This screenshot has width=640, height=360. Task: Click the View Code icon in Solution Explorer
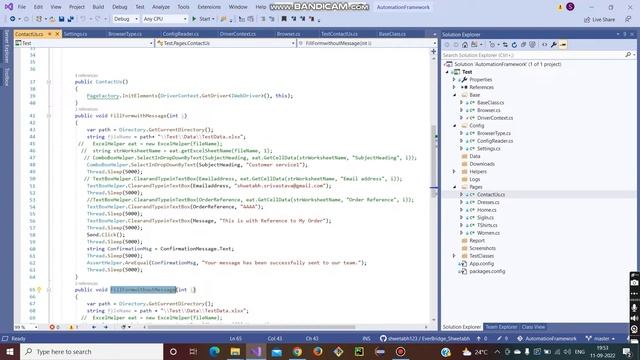coord(544,45)
